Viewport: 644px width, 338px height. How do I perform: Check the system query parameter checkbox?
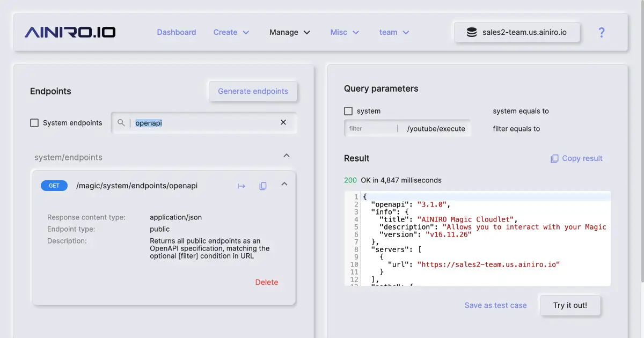point(348,111)
